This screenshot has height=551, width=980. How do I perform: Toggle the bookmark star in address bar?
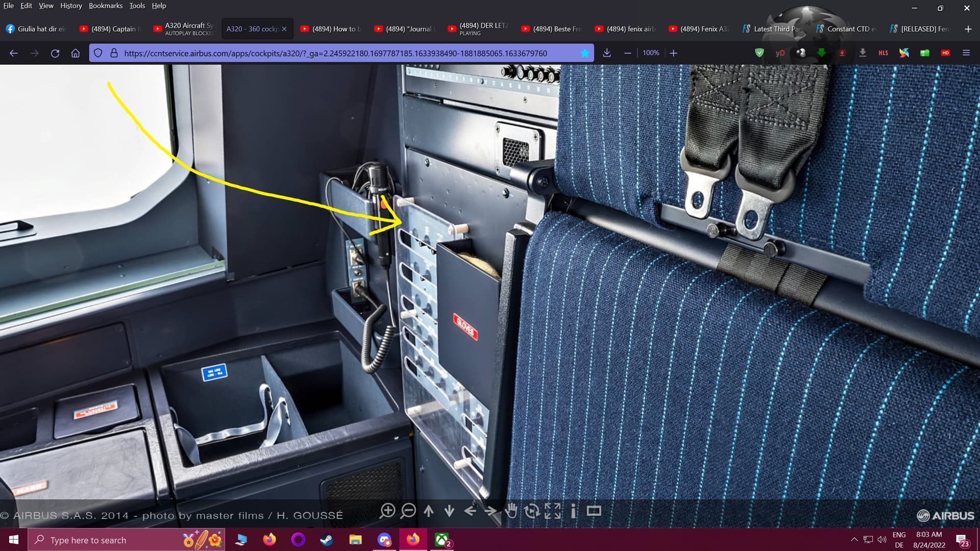[x=585, y=53]
